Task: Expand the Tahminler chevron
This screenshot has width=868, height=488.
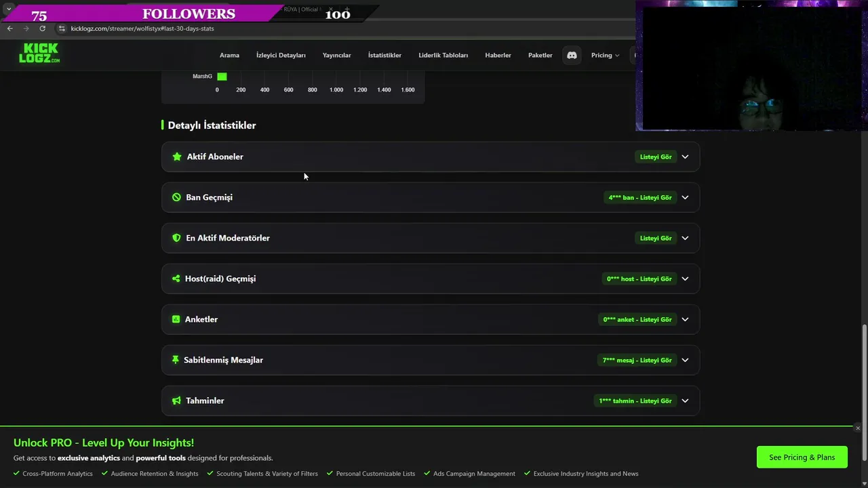Action: pos(685,401)
